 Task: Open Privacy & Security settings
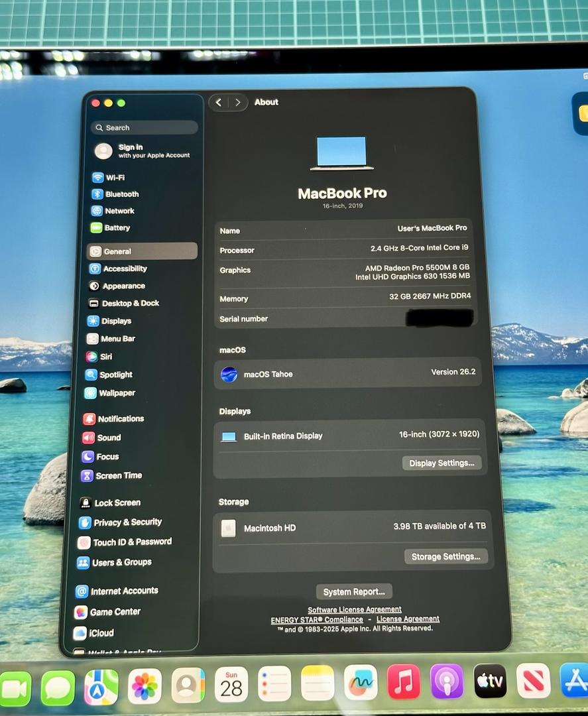point(121,522)
